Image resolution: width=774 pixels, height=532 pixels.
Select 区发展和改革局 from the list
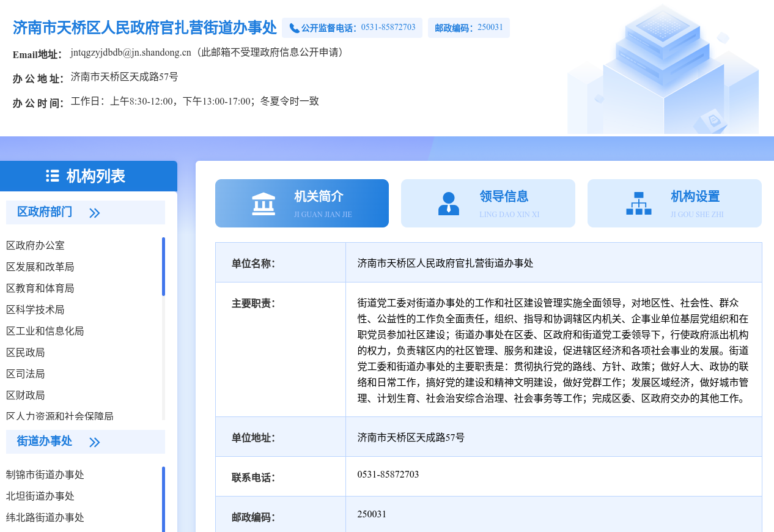click(x=40, y=267)
